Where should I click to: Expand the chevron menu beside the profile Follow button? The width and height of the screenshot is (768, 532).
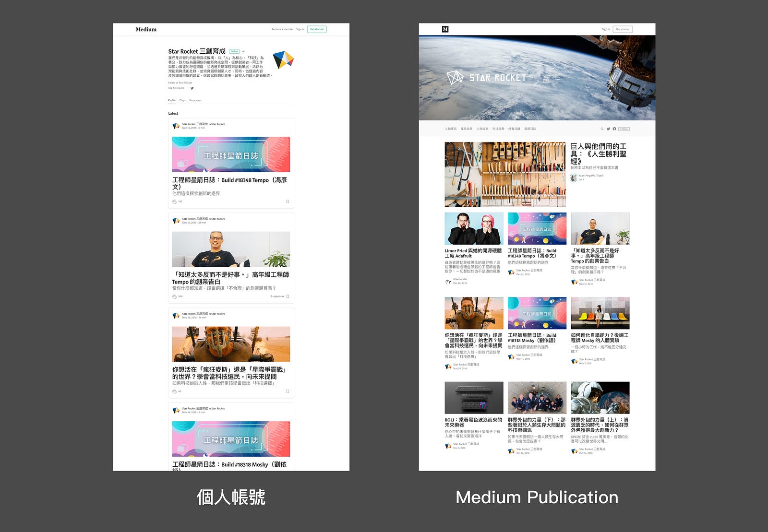(x=244, y=51)
